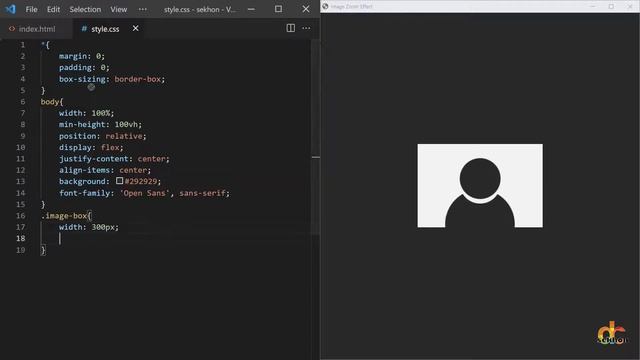Click the 'body' selector text

point(50,102)
